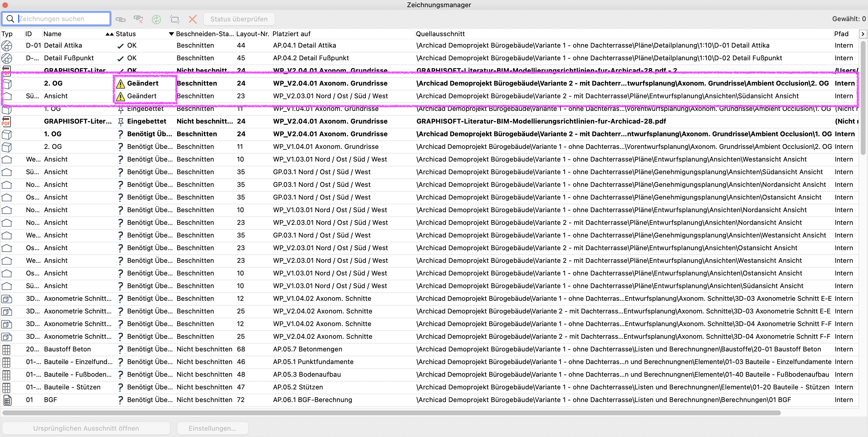868x437 pixels.
Task: Click the schedule icon of Bauteile - Einzelfund row
Action: [x=6, y=362]
